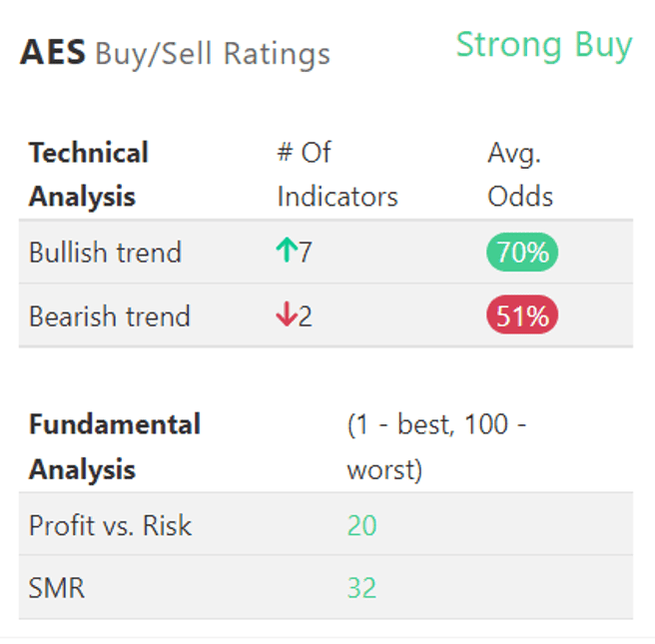Select the Bearish trend row label
Screen dimensions: 655x644
pyautogui.click(x=109, y=317)
